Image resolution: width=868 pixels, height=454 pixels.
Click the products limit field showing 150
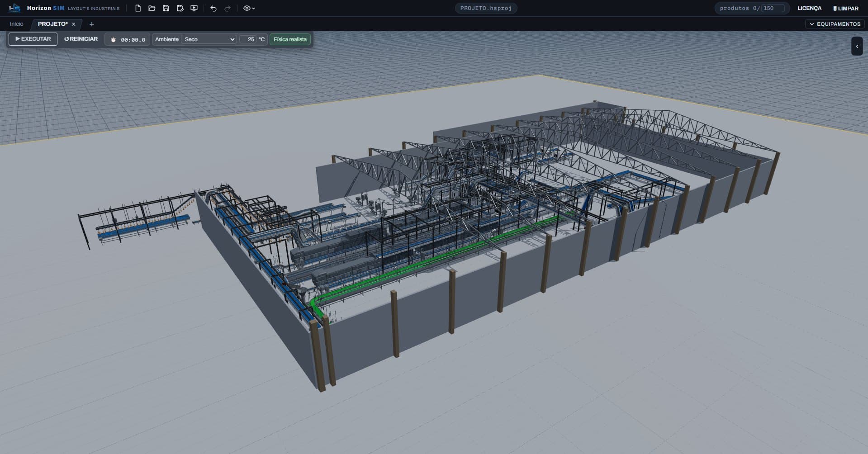coord(773,8)
